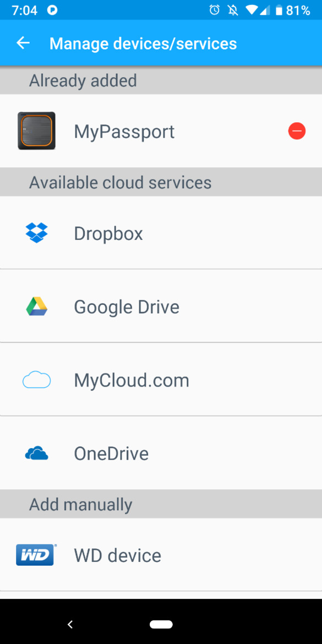Add the Dropbox cloud service
Image resolution: width=322 pixels, height=644 pixels.
click(161, 233)
